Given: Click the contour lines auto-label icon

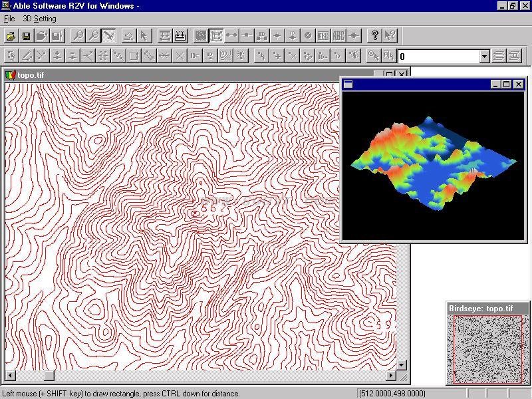Looking at the screenshot, I should [x=225, y=56].
